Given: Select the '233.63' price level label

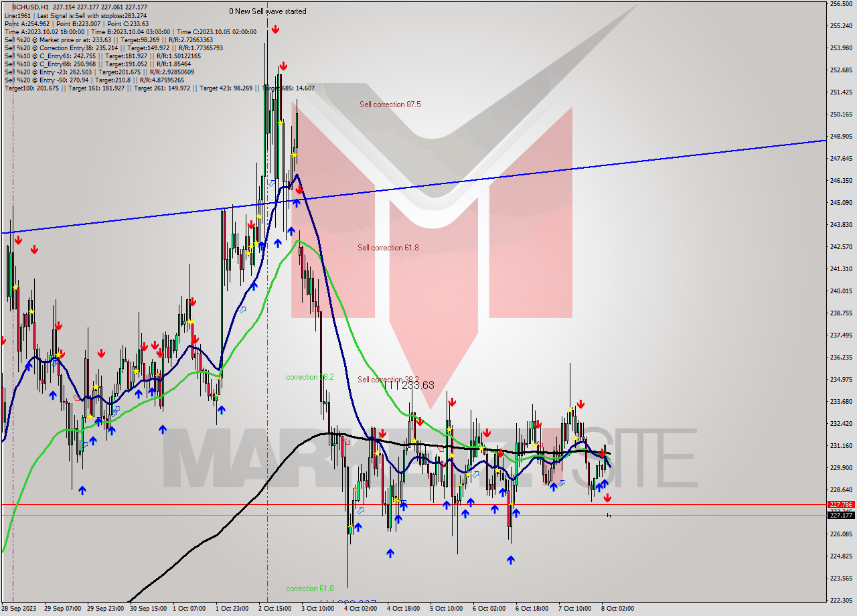Looking at the screenshot, I should [418, 385].
